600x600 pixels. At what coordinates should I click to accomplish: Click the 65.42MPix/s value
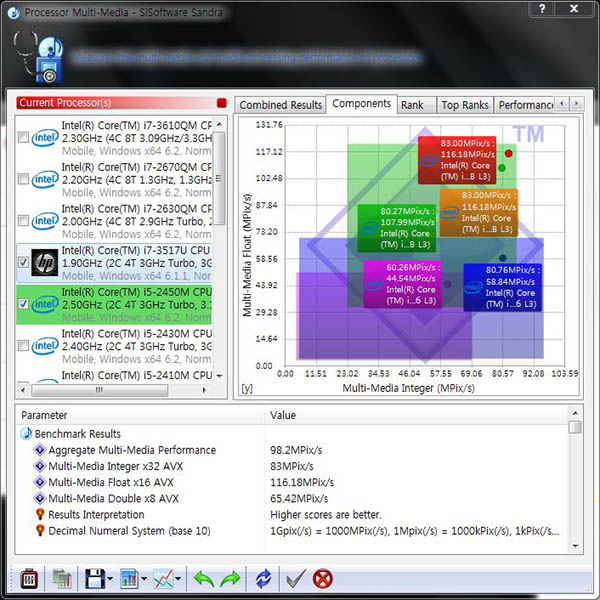tap(299, 498)
